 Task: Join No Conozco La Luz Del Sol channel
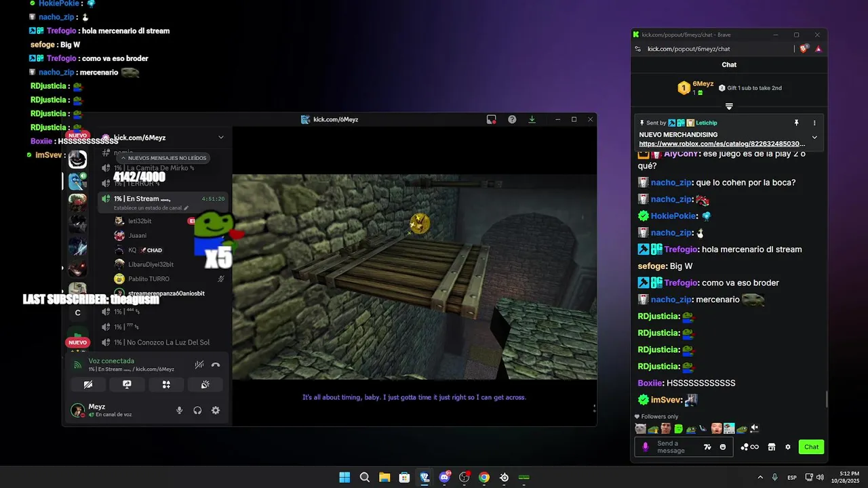coord(161,342)
